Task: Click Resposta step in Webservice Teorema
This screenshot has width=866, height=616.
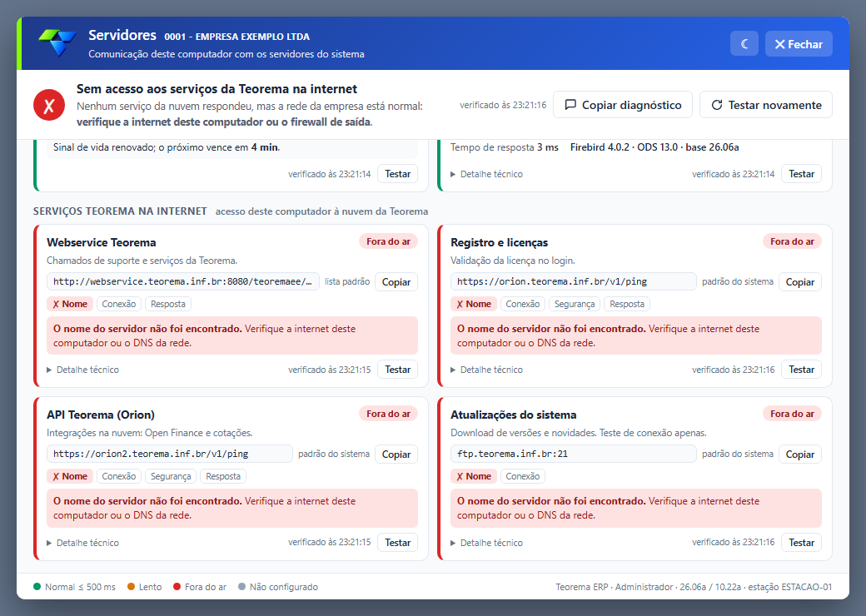Action: pos(168,304)
